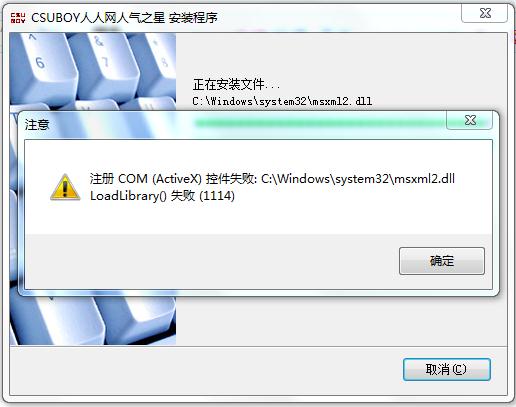Click the CSUBOY logo icon in title bar

[18, 18]
